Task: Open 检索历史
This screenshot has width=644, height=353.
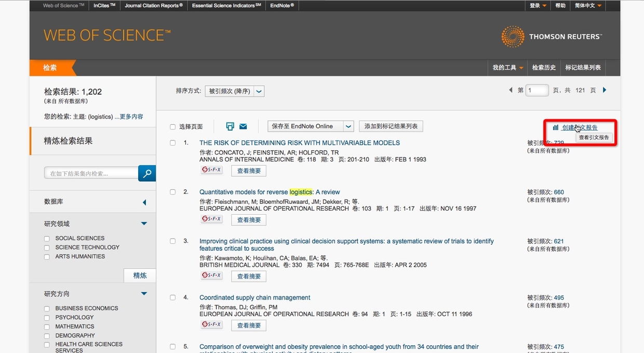Action: pyautogui.click(x=544, y=68)
